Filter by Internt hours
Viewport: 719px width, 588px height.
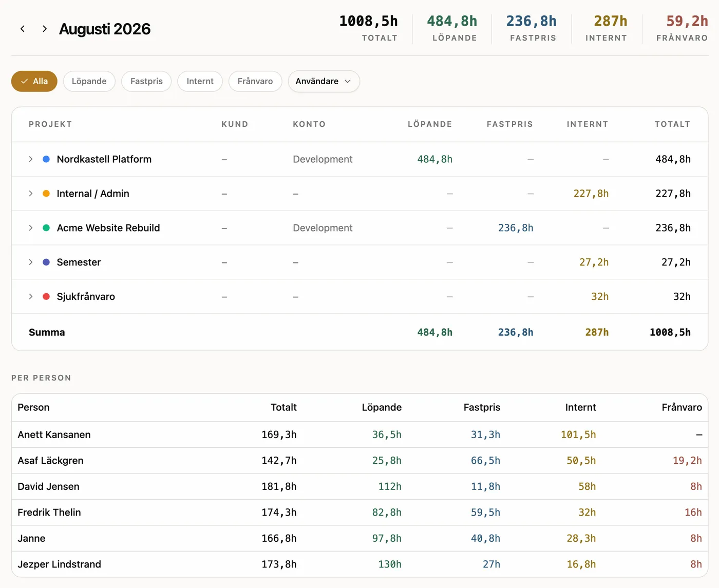click(x=200, y=81)
